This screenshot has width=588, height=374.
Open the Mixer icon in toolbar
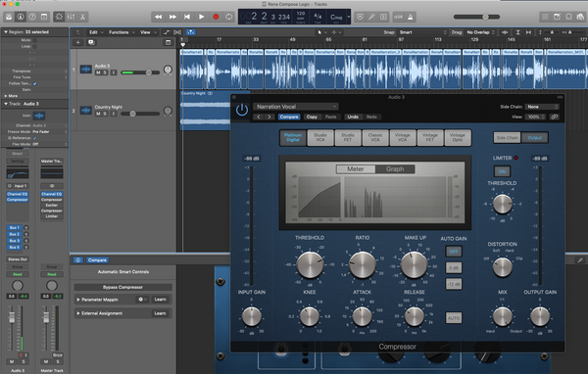[x=71, y=17]
